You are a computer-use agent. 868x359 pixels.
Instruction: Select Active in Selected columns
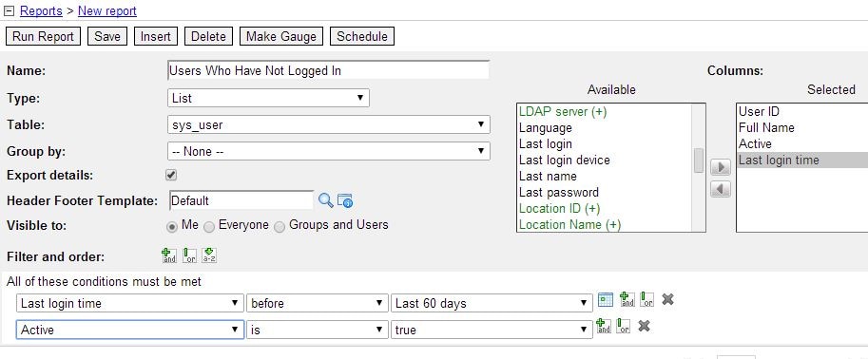[802, 143]
